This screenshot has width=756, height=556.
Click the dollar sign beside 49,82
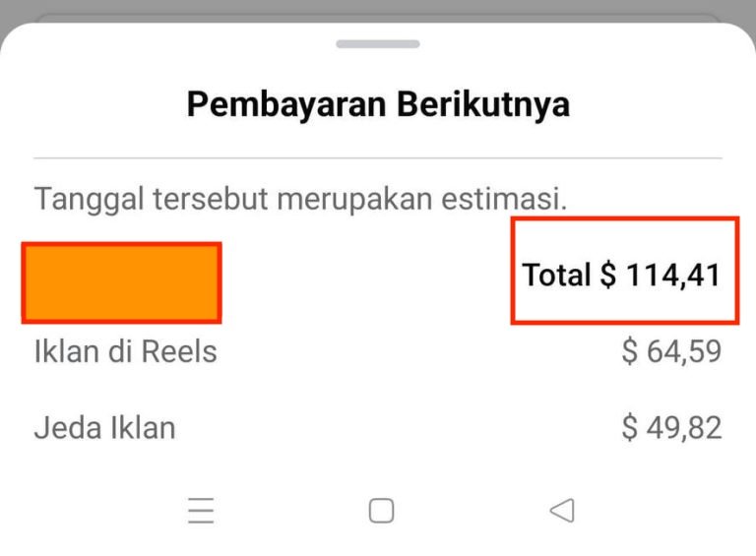point(630,427)
